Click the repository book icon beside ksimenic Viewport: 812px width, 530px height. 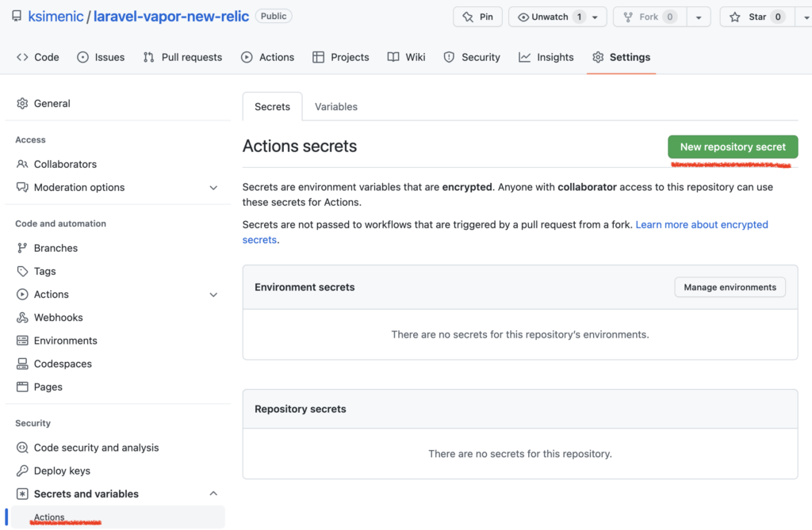(17, 16)
